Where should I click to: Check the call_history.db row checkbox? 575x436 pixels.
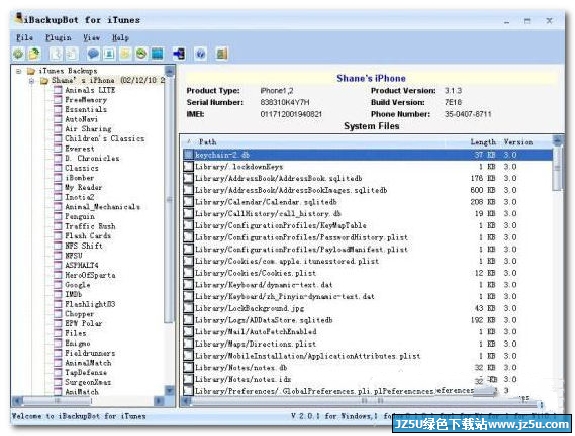click(188, 213)
